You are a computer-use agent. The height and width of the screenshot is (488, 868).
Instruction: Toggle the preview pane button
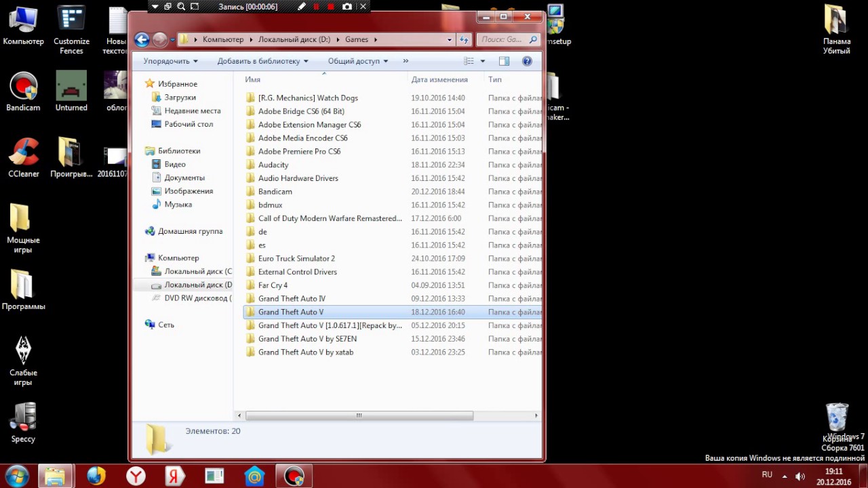(504, 61)
